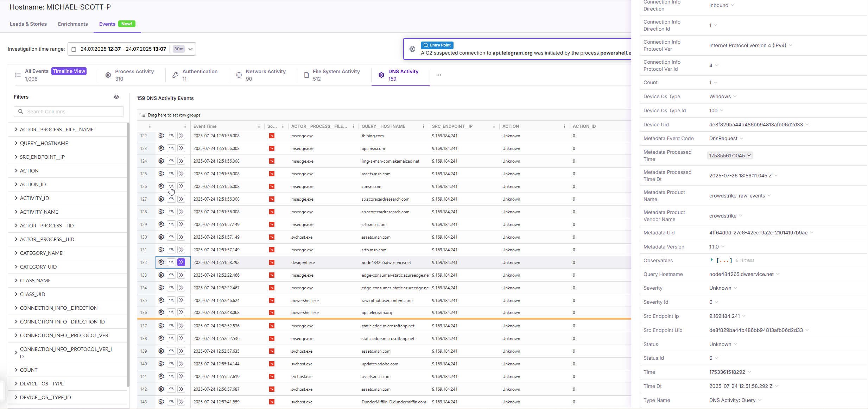Open the three-dot menu on the Event Time column
Image resolution: width=868 pixels, height=409 pixels.
click(259, 126)
